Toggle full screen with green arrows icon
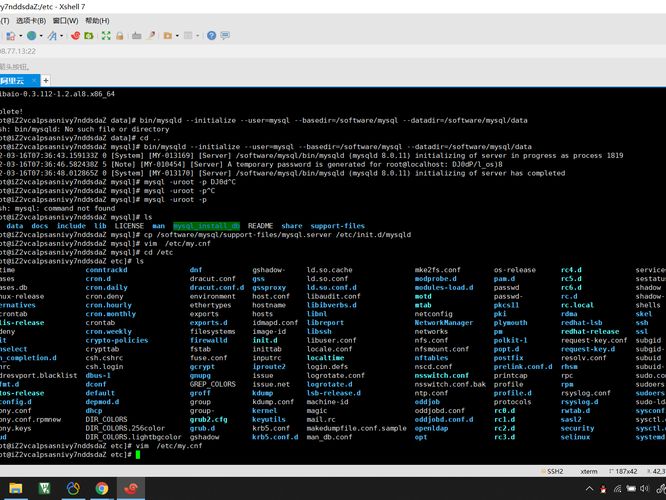The height and width of the screenshot is (500, 666). (x=106, y=36)
